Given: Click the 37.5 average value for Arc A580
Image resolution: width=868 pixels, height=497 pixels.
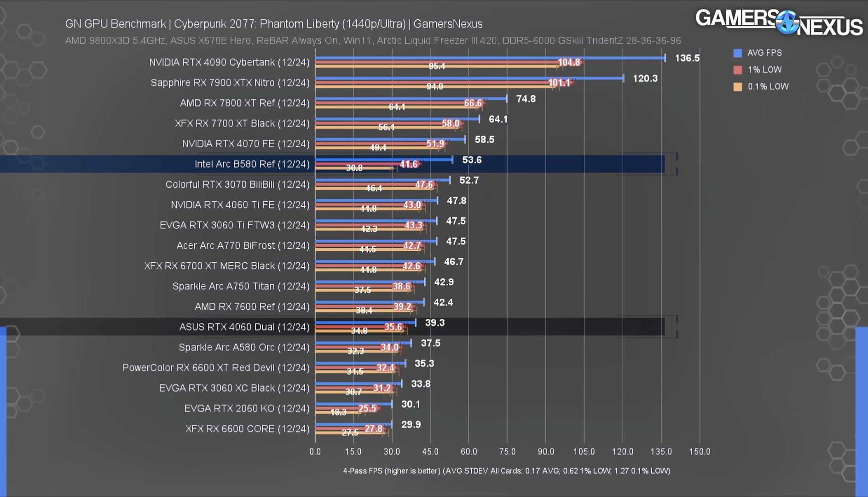Looking at the screenshot, I should pyautogui.click(x=431, y=343).
